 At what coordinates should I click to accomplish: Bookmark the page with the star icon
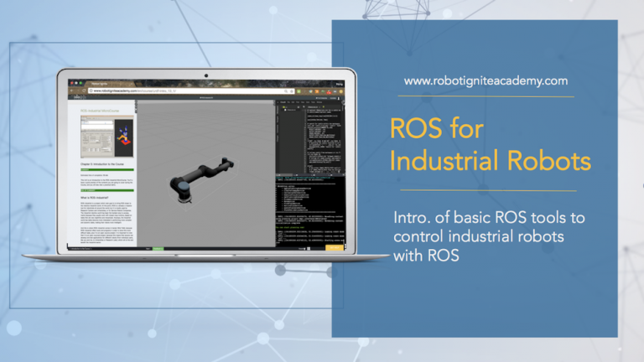click(292, 91)
